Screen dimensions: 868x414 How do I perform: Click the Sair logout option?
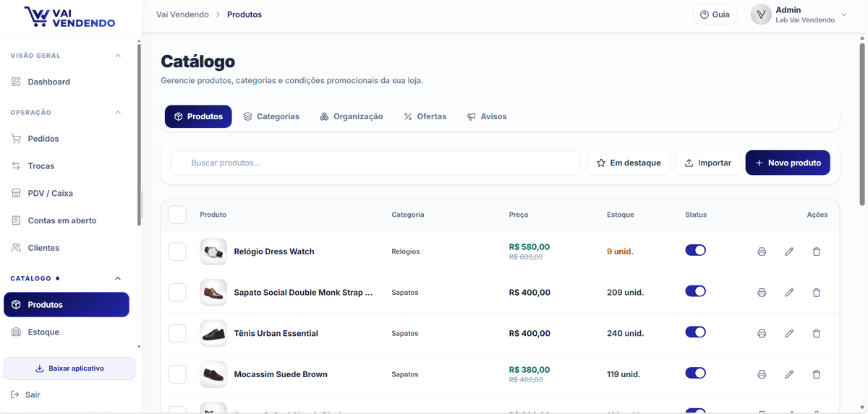point(26,395)
